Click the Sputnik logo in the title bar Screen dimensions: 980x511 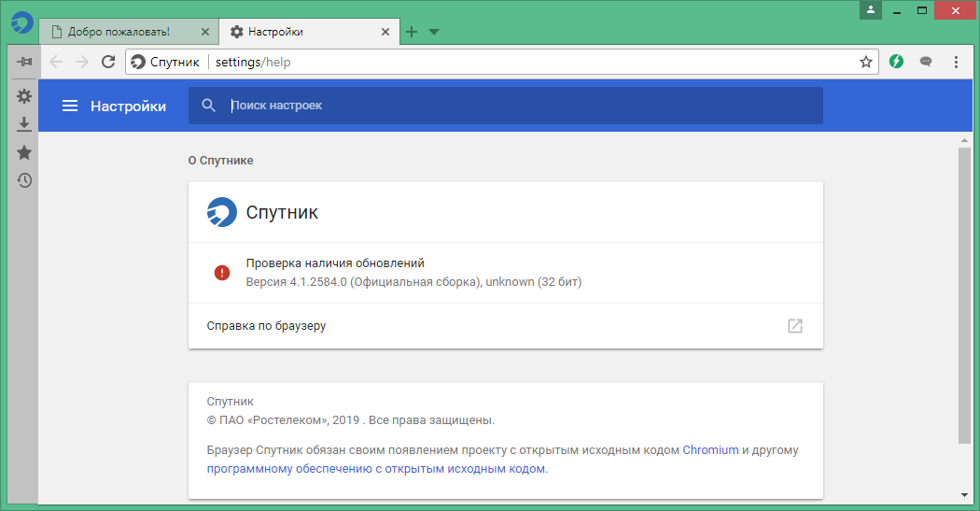[22, 22]
